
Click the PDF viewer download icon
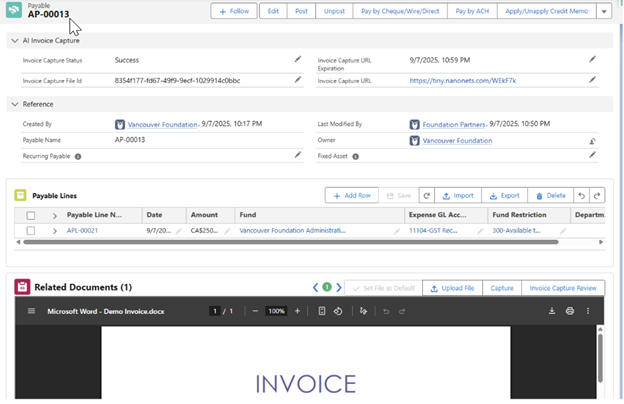tap(551, 311)
